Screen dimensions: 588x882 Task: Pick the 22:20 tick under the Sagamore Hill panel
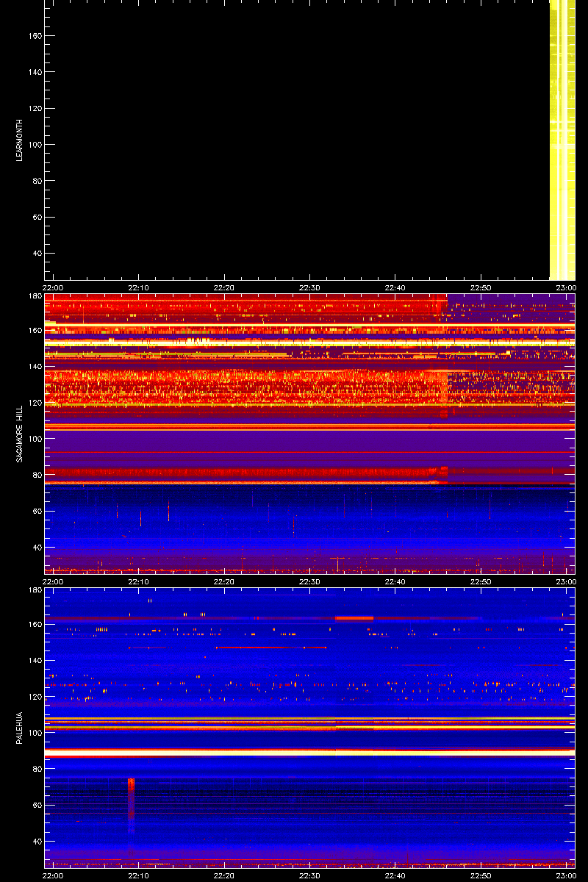pos(224,581)
